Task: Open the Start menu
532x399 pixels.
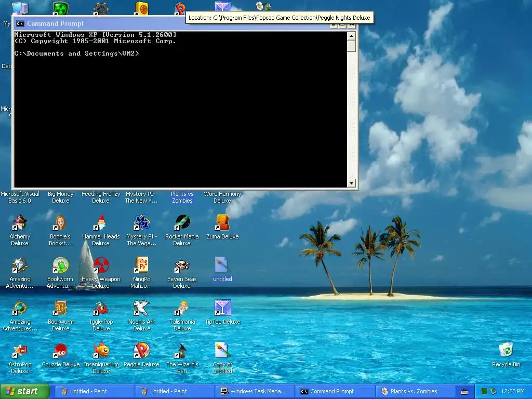Action: click(25, 391)
